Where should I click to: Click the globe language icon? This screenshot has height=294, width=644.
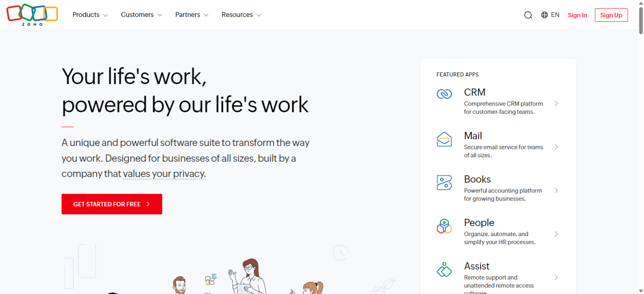click(544, 15)
